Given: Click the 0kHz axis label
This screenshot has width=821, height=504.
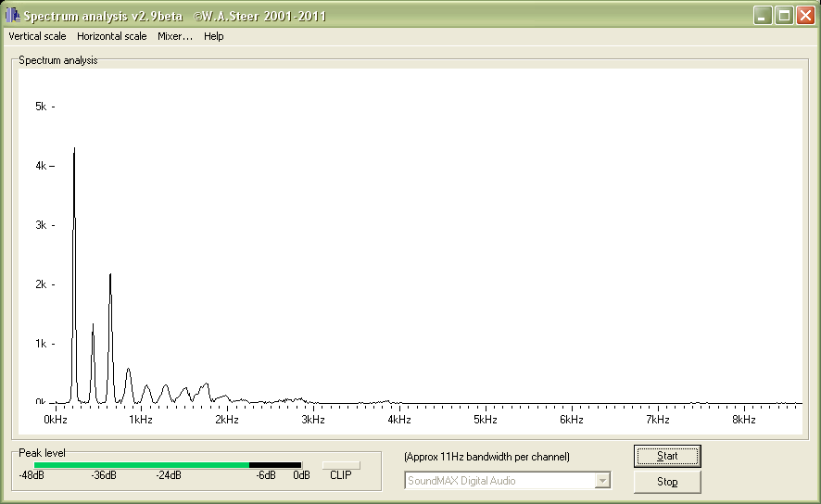Looking at the screenshot, I should pos(55,419).
